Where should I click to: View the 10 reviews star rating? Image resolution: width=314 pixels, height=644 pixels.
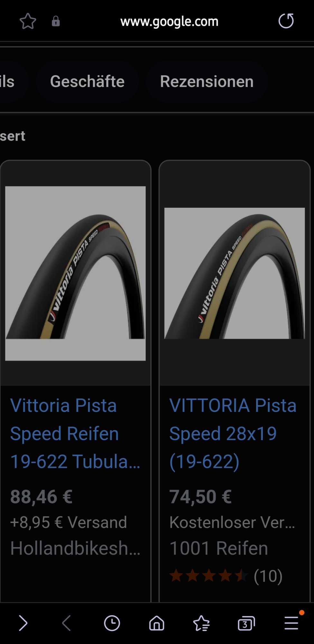point(226,576)
